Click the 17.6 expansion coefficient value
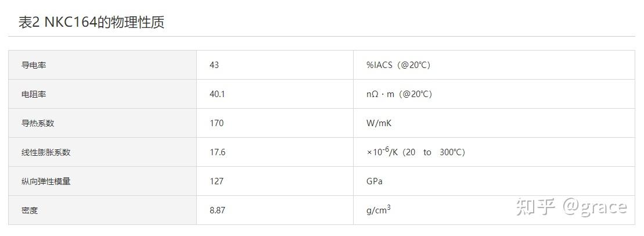The image size is (644, 236). (x=217, y=152)
